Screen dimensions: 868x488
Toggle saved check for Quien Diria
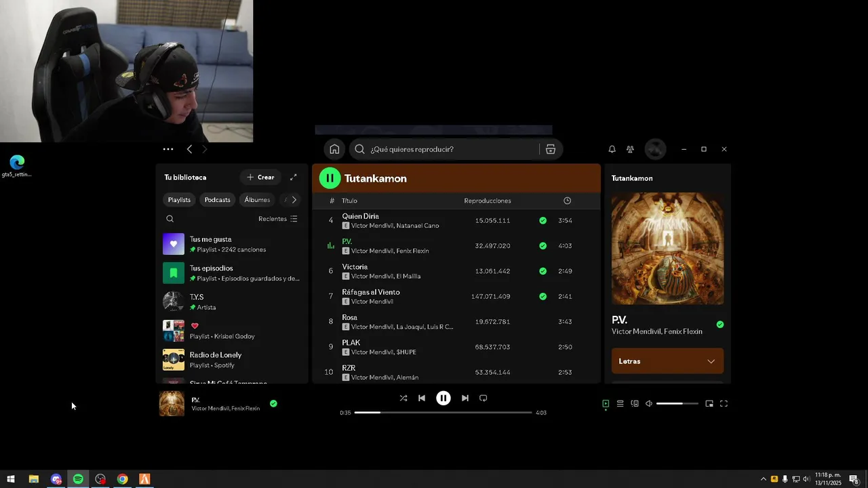tap(542, 220)
